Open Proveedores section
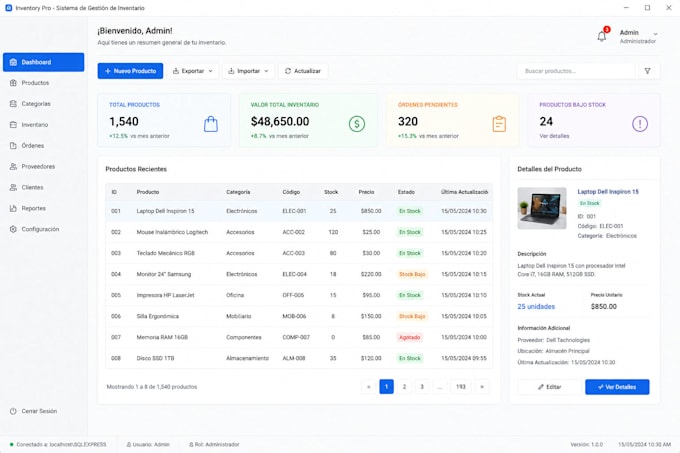Image resolution: width=680 pixels, height=453 pixels. pyautogui.click(x=43, y=166)
